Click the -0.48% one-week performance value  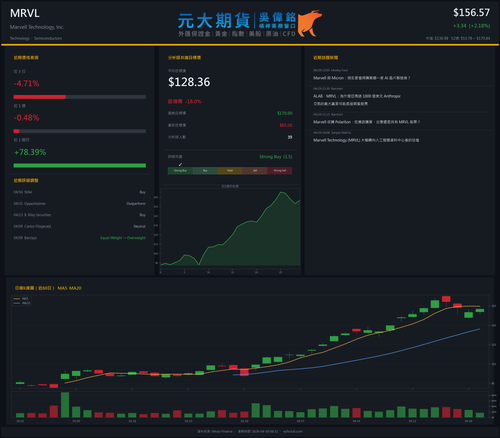point(26,118)
